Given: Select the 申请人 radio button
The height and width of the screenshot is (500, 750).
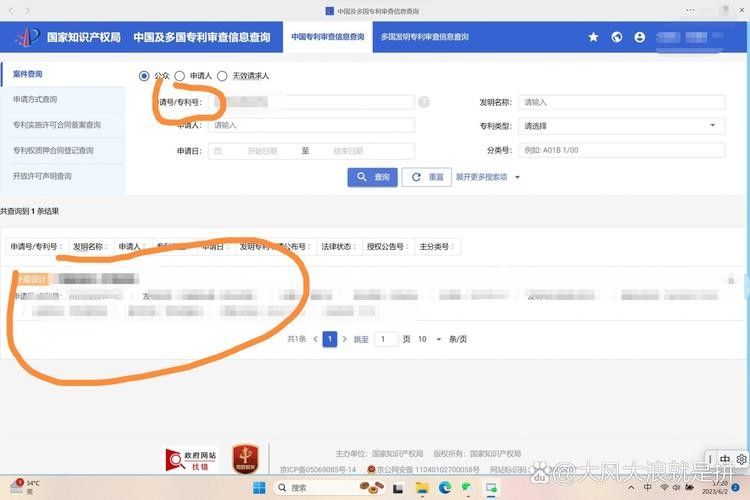Looking at the screenshot, I should pos(179,76).
